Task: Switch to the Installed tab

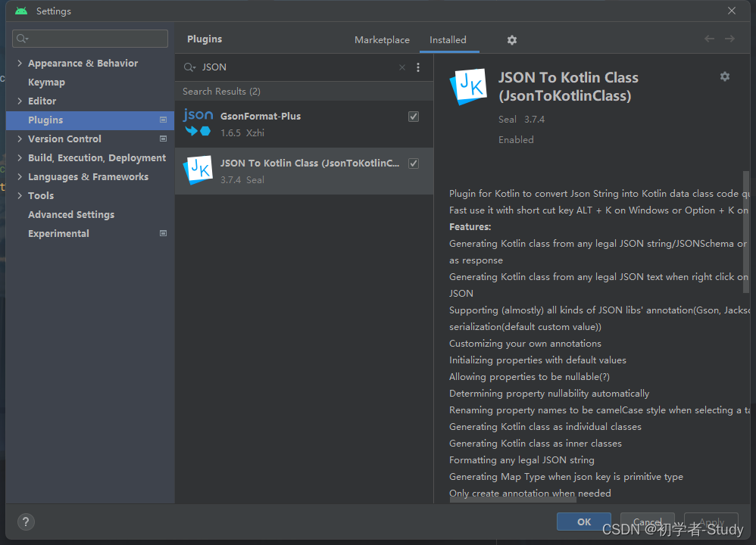Action: pyautogui.click(x=448, y=40)
